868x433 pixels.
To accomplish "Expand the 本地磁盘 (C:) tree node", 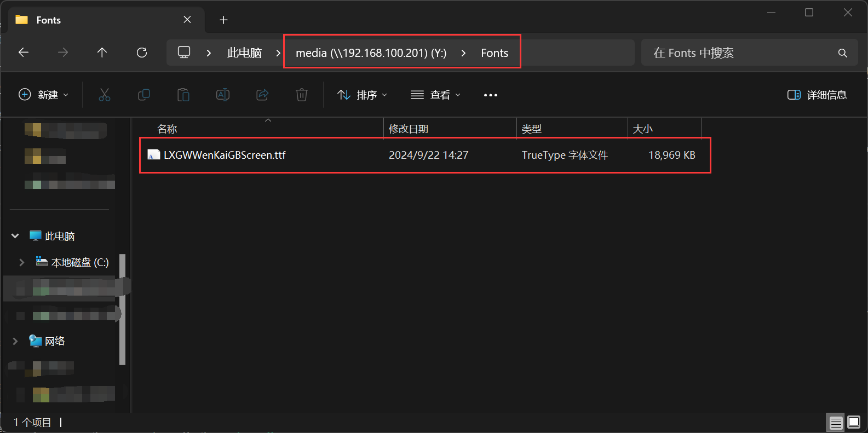I will coord(22,262).
